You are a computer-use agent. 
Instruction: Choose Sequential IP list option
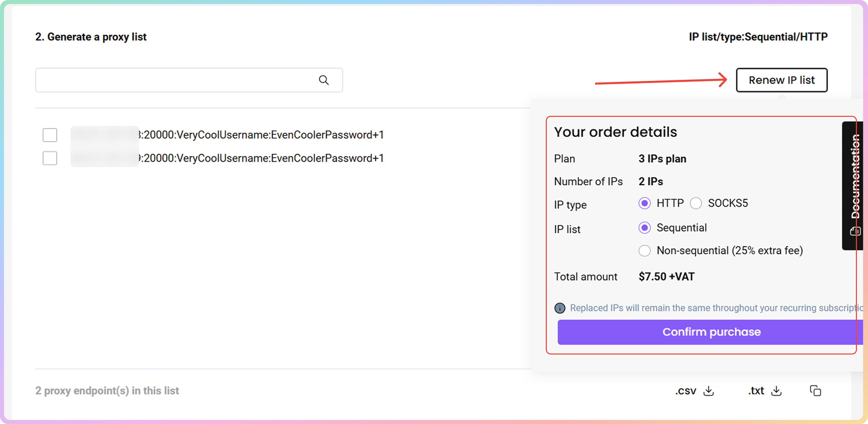[x=645, y=228]
